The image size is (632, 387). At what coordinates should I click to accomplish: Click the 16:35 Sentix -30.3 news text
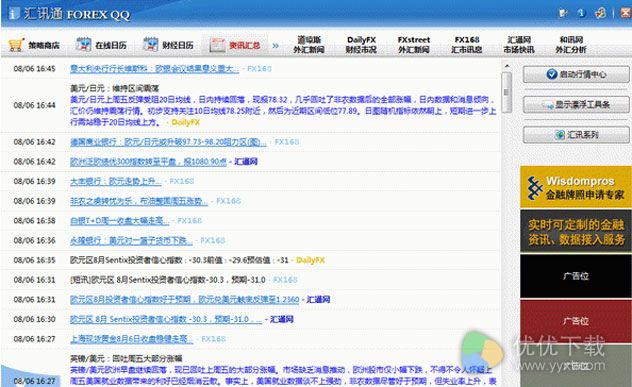(179, 260)
